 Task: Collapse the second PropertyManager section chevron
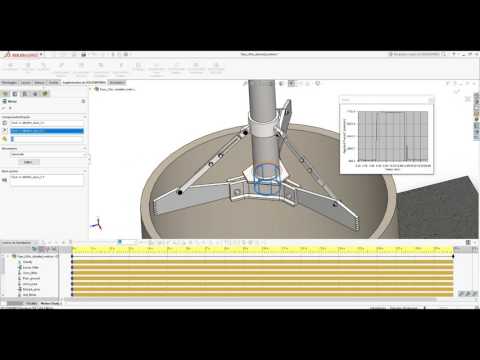[85, 148]
